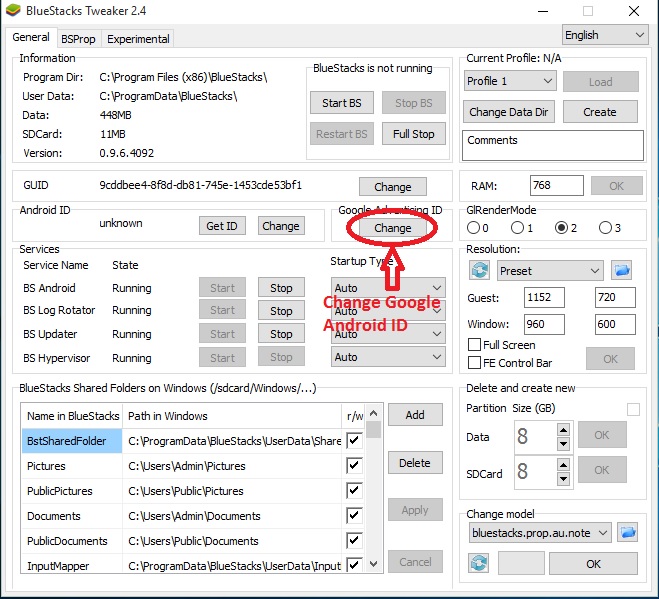Viewport: 659px width, 599px height.
Task: Click Change button for Android ID
Action: click(x=281, y=226)
